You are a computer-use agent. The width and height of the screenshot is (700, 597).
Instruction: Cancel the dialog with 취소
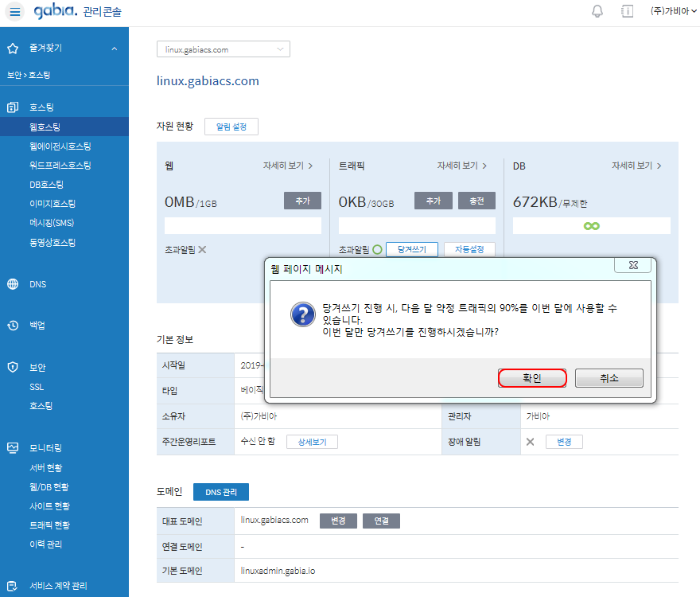point(609,378)
